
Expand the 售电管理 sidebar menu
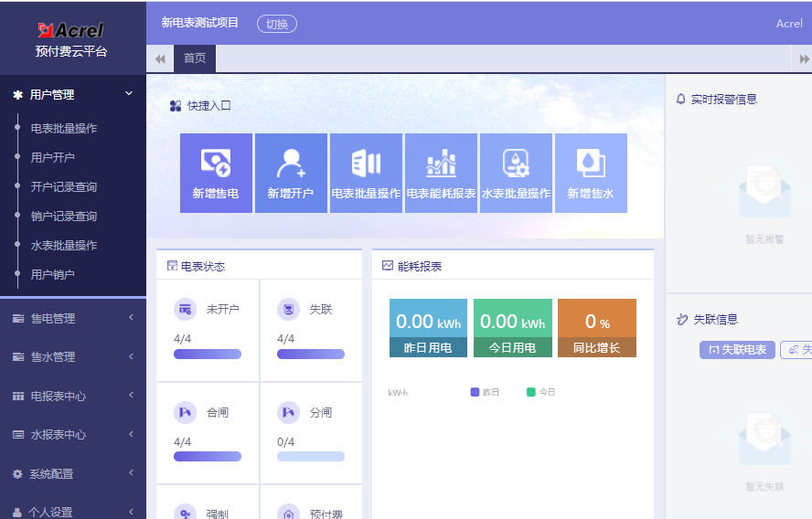point(73,318)
